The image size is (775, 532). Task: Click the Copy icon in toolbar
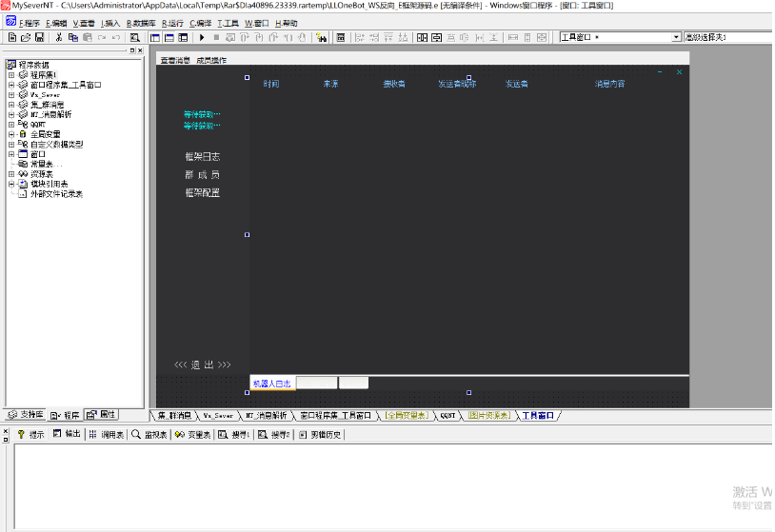point(73,37)
